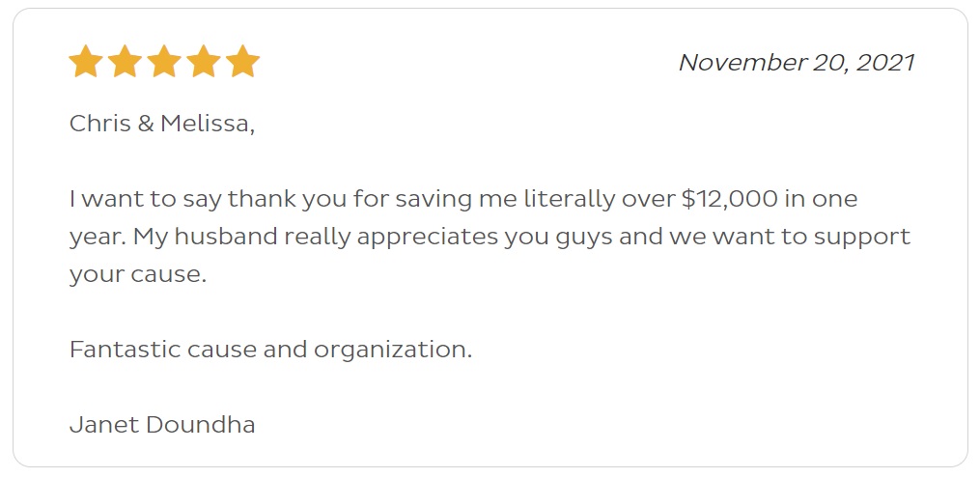Click the name 'Melissa' in the greeting
This screenshot has height=478, width=980.
coord(205,124)
